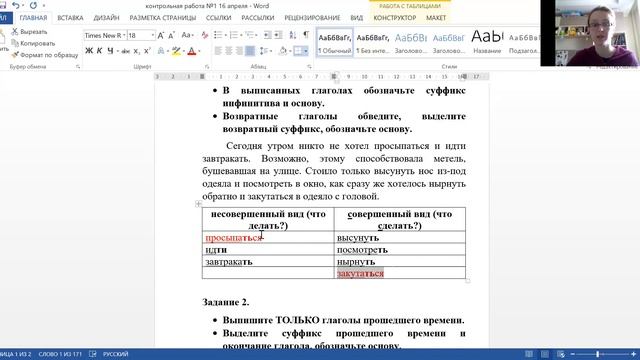Image resolution: width=640 pixels, height=360 pixels.
Task: Open МАКЕТ table tools tab
Action: [x=436, y=18]
